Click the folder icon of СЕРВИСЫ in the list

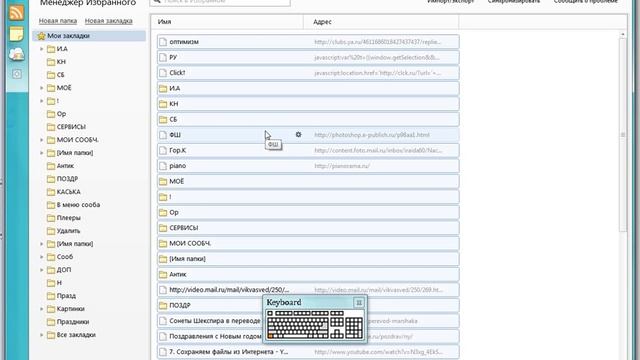click(163, 228)
